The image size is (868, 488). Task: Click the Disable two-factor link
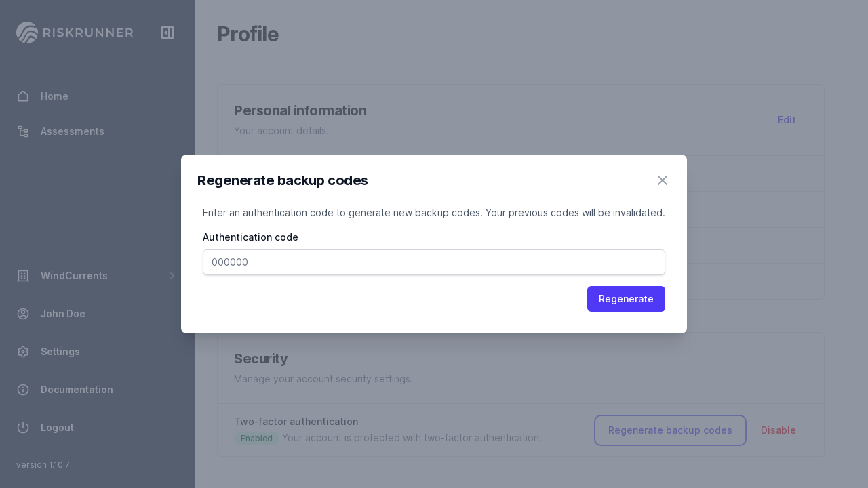pyautogui.click(x=778, y=430)
